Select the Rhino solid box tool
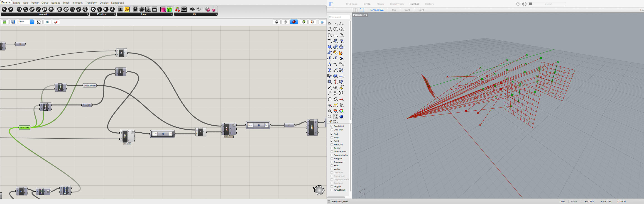 click(x=330, y=47)
